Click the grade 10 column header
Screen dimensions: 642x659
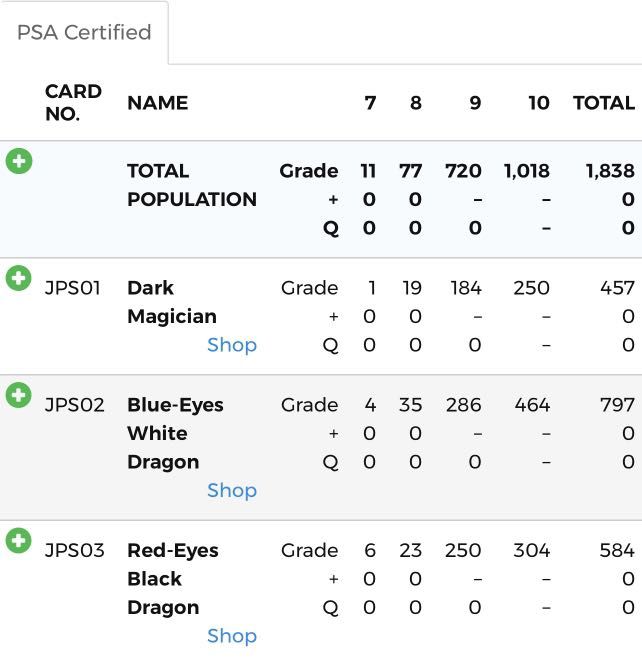click(x=539, y=103)
